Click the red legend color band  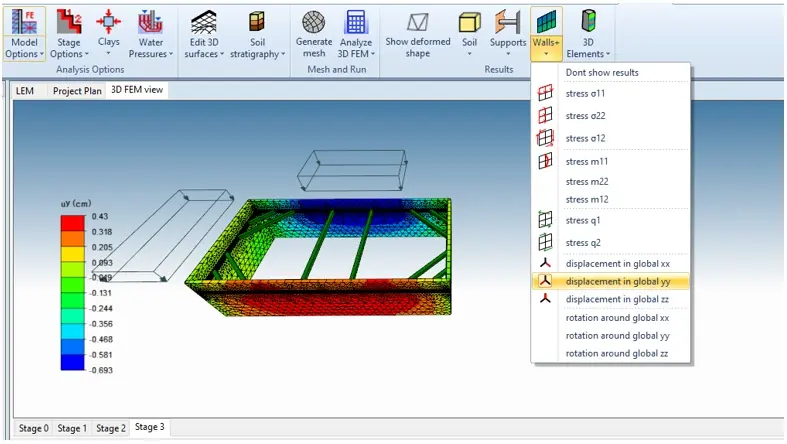coord(73,223)
